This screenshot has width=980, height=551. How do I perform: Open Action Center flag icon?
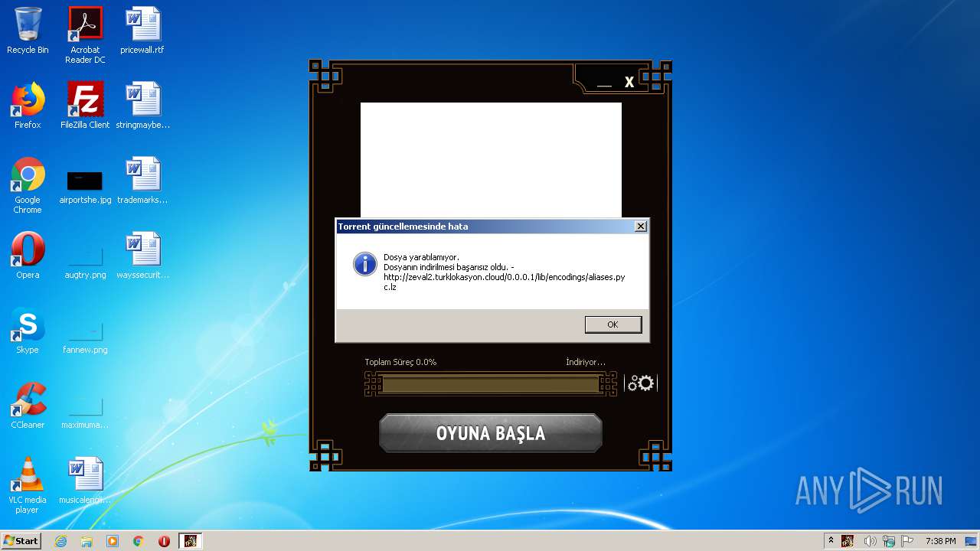pos(907,541)
